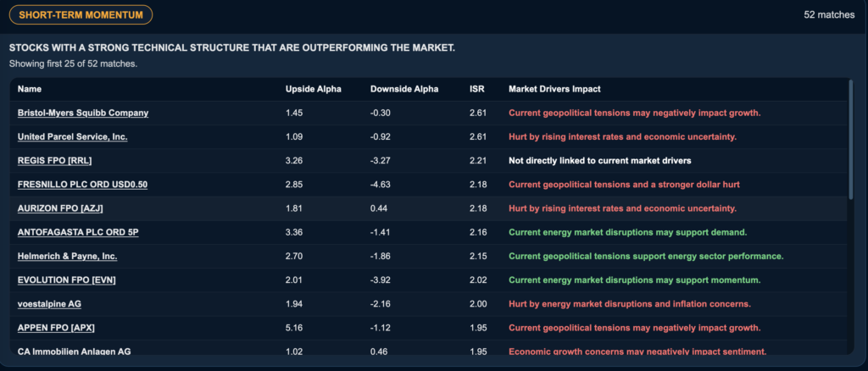Image resolution: width=868 pixels, height=371 pixels.
Task: Click REGIS row's market drivers impact text
Action: click(599, 161)
